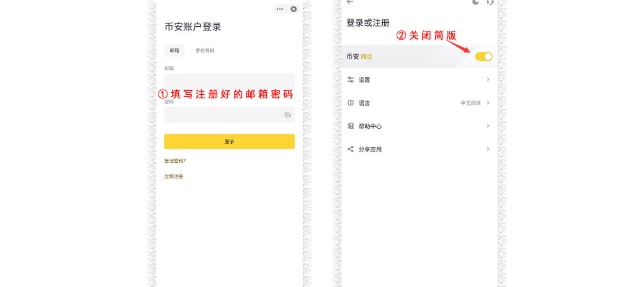Click the 分享应用 share icon

pyautogui.click(x=351, y=149)
